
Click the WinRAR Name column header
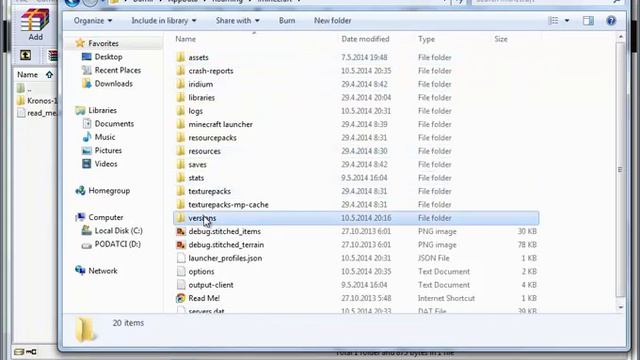tap(27, 75)
